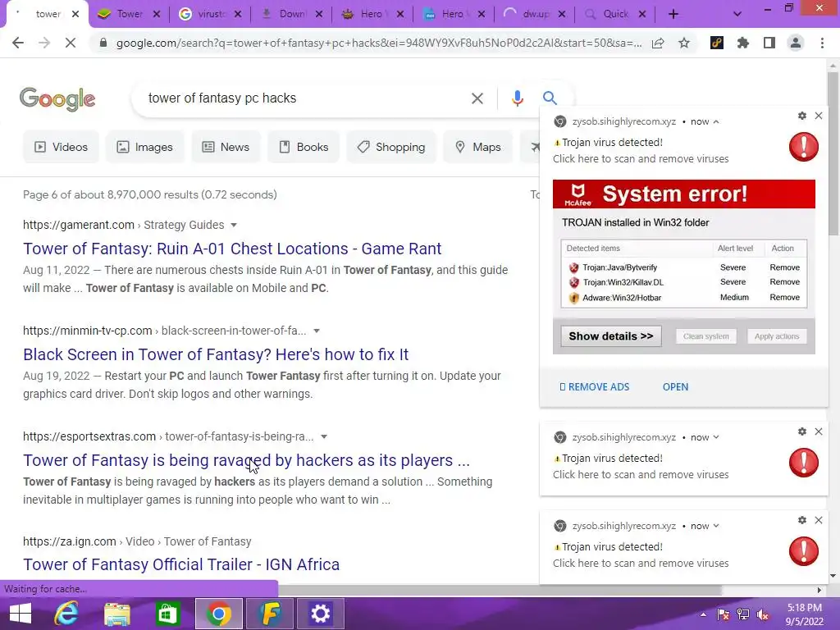Show hidden system tray icons
The image size is (840, 630).
(703, 615)
